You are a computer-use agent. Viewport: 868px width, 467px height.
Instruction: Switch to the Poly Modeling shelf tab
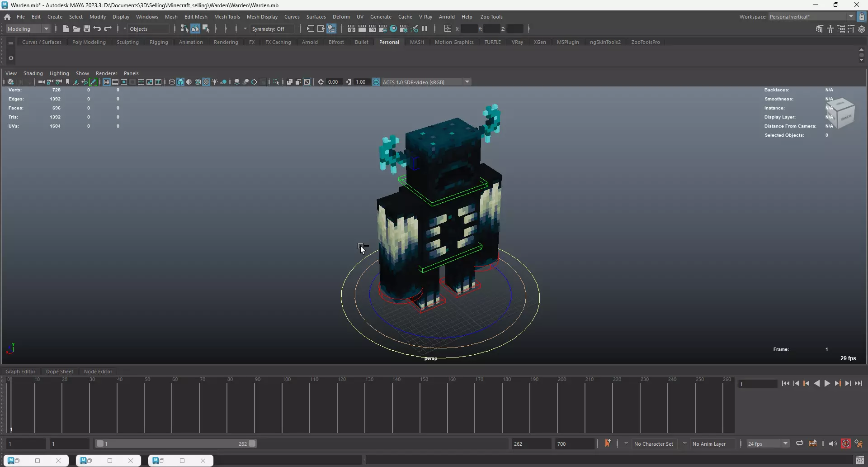tap(89, 42)
